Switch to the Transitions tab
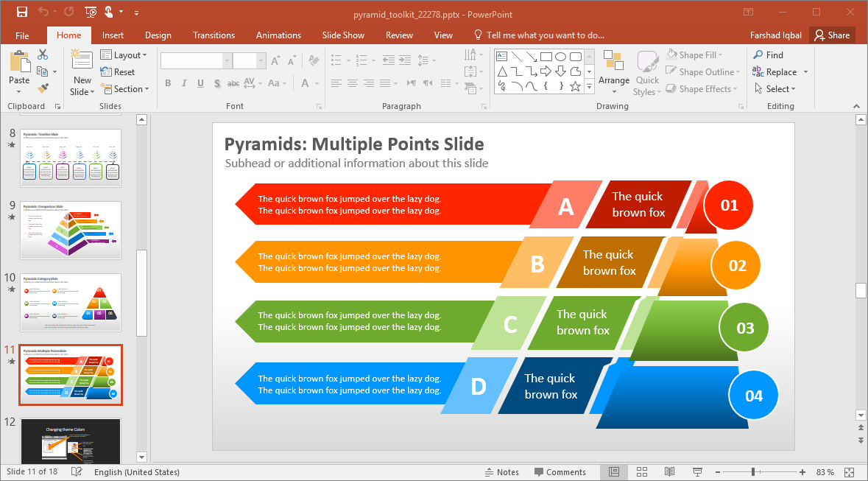This screenshot has width=868, height=481. point(214,35)
